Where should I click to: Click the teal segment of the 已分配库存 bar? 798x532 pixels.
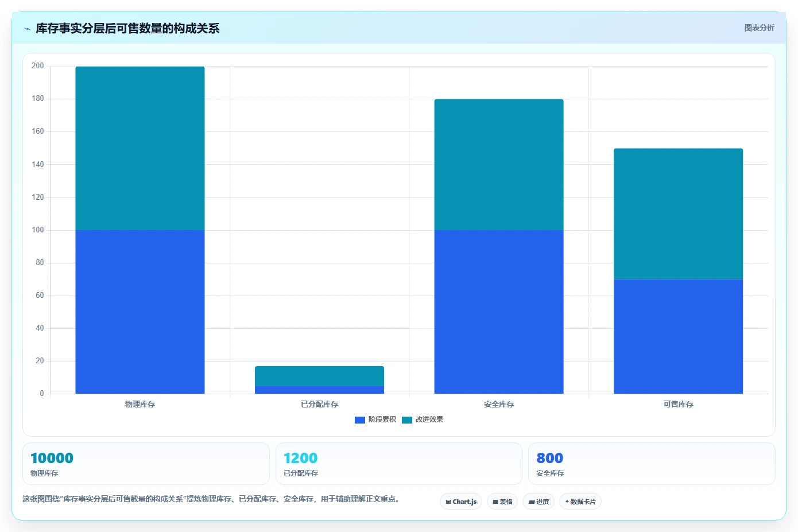click(319, 376)
